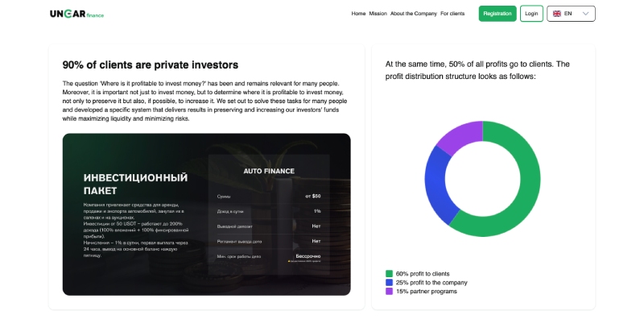Click blue legend swatch for company profit
Screen dimensions: 644x332
[x=389, y=283]
